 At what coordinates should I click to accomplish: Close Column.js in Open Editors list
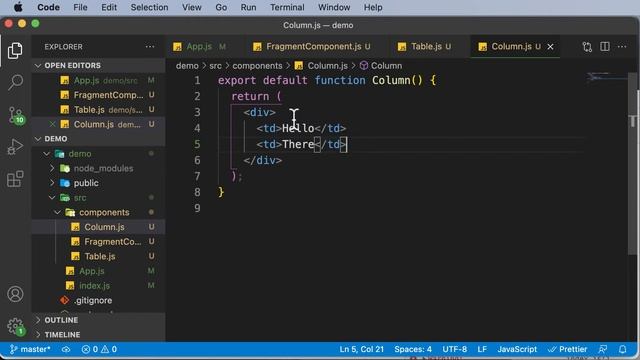coord(52,124)
